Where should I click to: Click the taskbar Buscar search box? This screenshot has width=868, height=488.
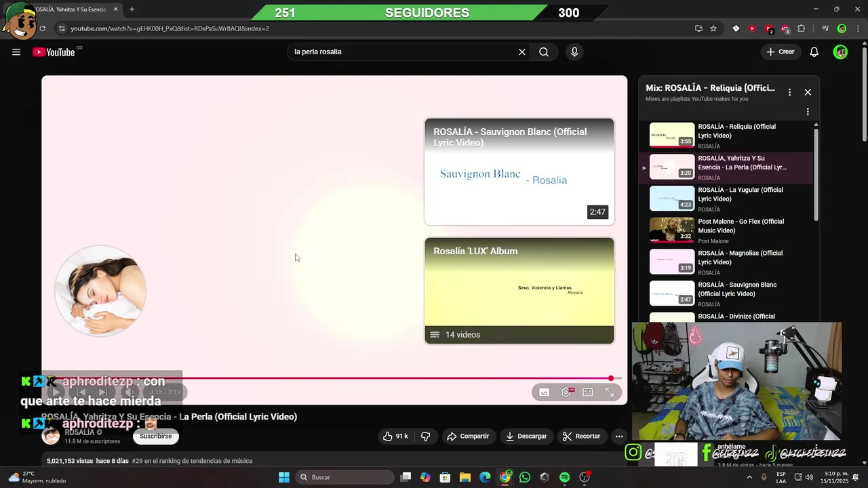346,477
